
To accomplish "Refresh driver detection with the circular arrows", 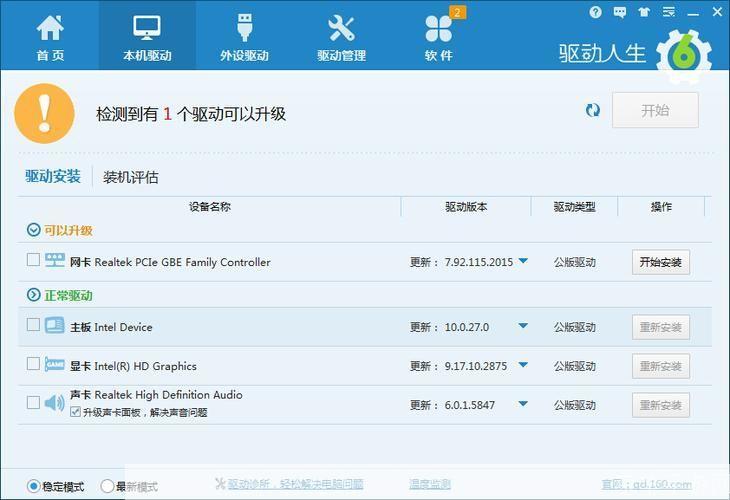I will 593,110.
